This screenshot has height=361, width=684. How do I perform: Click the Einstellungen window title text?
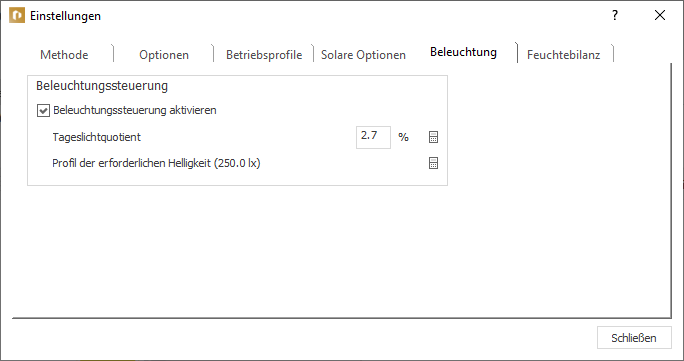65,16
